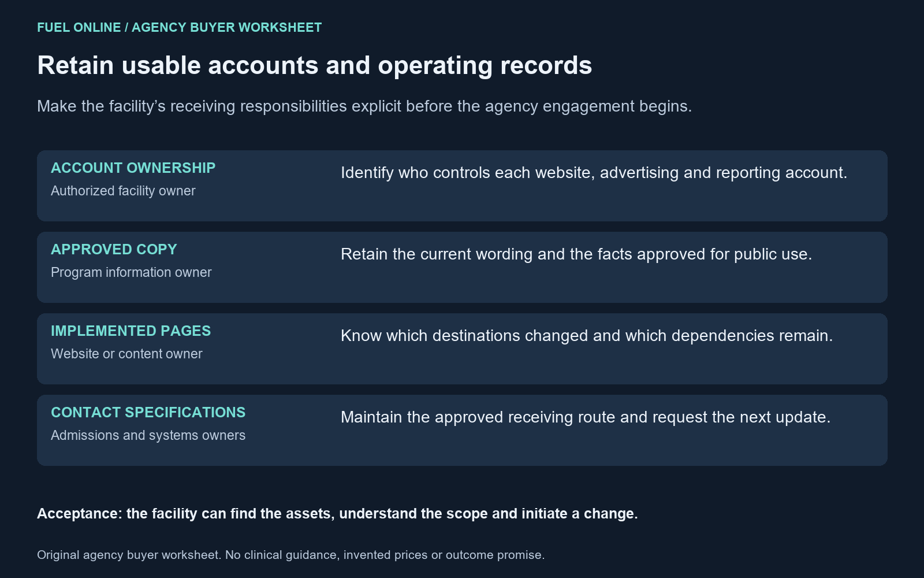
Task: Click 'Website or content owner' label
Action: click(126, 354)
